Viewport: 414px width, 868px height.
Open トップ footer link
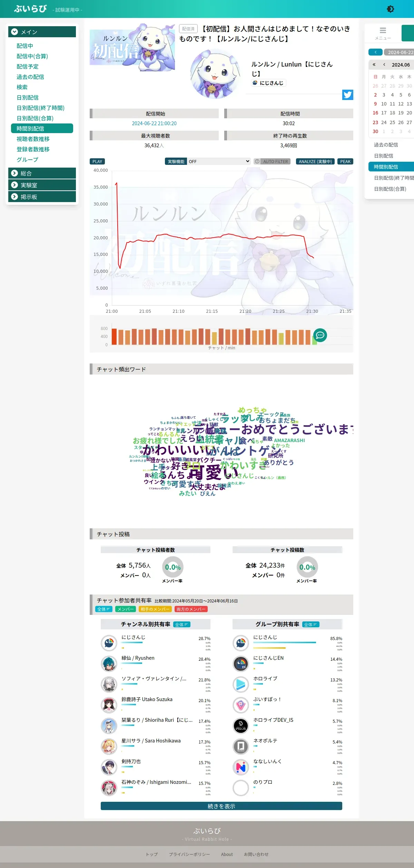coord(152,854)
